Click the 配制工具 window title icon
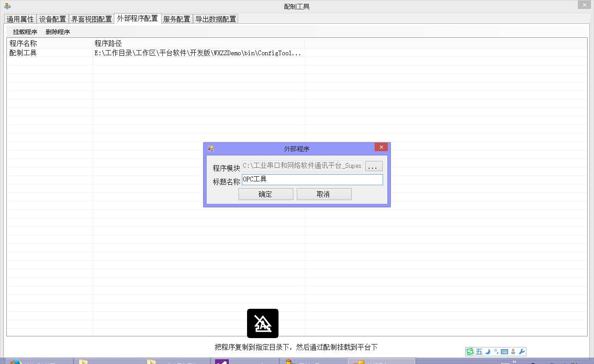 point(7,6)
